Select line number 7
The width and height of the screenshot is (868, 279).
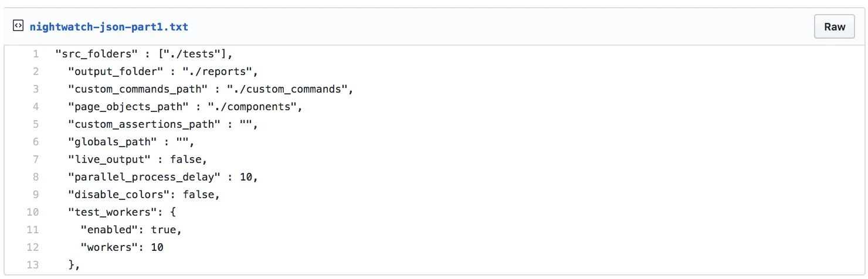[x=36, y=159]
